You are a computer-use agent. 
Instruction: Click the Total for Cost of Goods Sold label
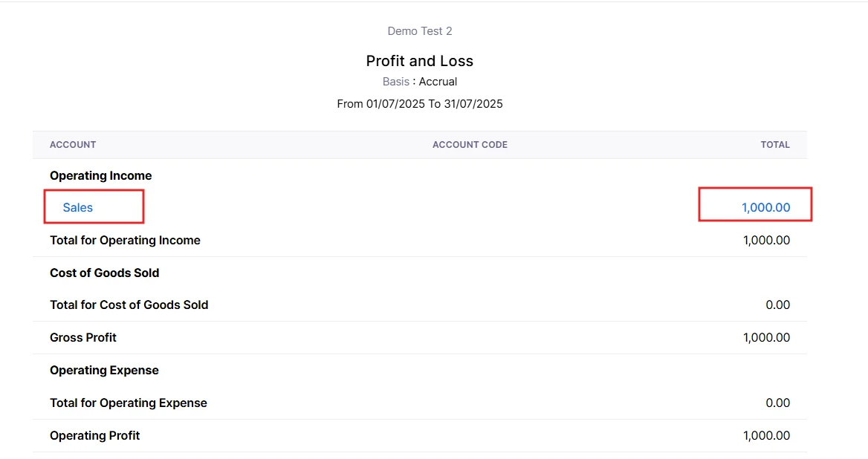coord(129,305)
